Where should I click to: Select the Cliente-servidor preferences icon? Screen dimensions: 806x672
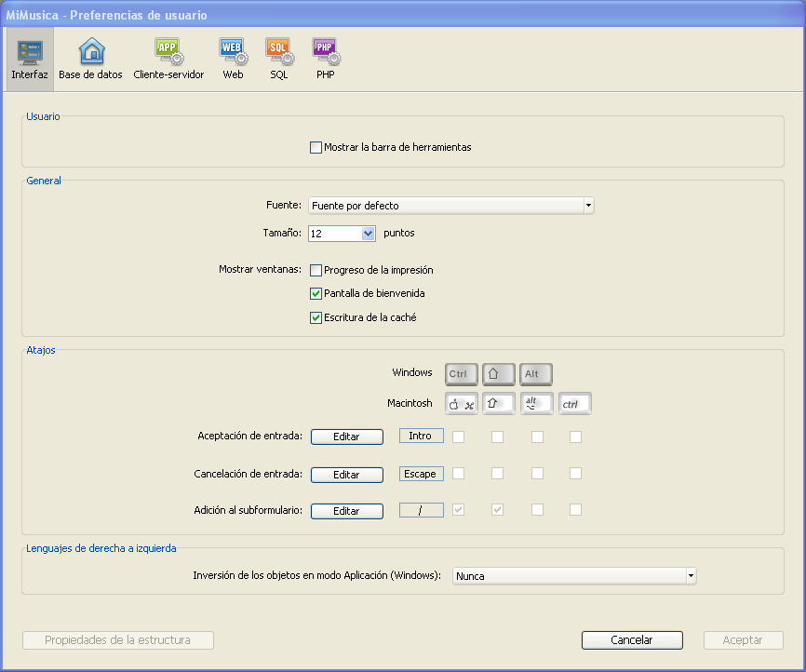(168, 60)
